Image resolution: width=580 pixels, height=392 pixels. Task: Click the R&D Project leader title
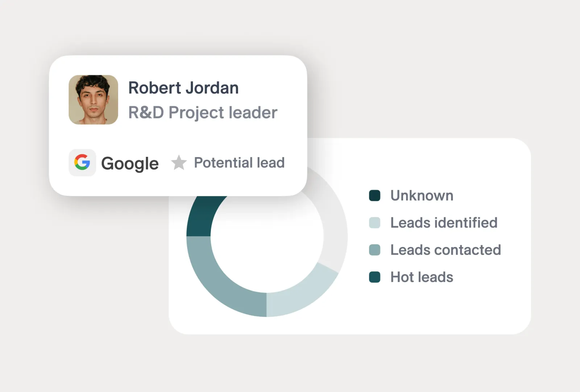(x=203, y=112)
